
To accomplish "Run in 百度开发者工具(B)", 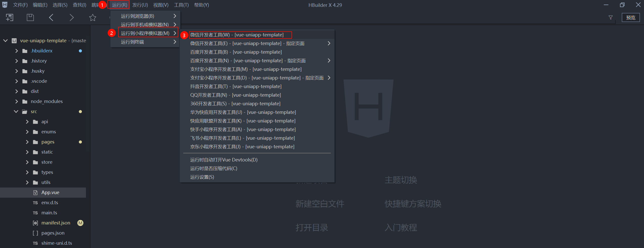I will click(x=257, y=52).
